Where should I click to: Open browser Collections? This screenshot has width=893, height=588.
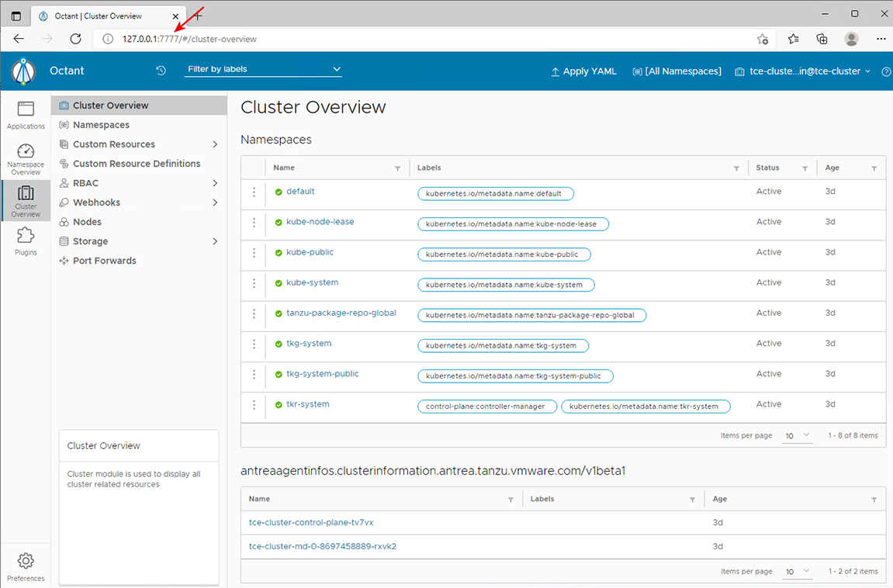pyautogui.click(x=822, y=39)
